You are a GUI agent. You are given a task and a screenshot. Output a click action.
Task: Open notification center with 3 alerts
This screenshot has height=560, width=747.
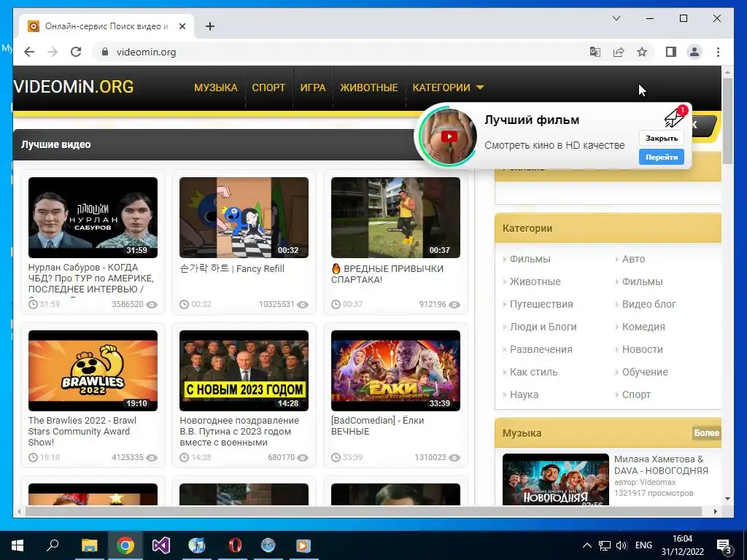tap(724, 546)
